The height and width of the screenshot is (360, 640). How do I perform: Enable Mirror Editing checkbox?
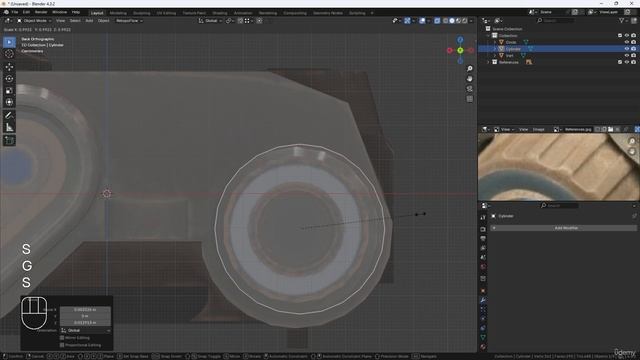tap(62, 338)
